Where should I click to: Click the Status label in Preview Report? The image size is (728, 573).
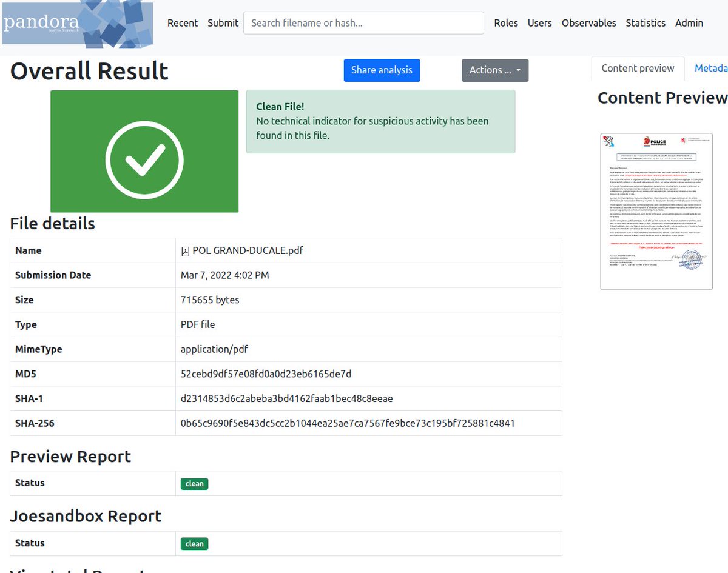coord(30,483)
